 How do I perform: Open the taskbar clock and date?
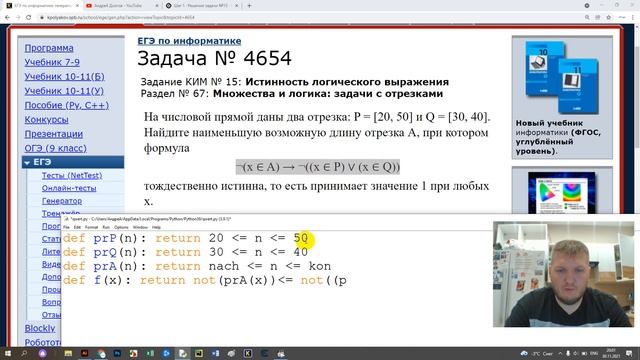(611, 353)
